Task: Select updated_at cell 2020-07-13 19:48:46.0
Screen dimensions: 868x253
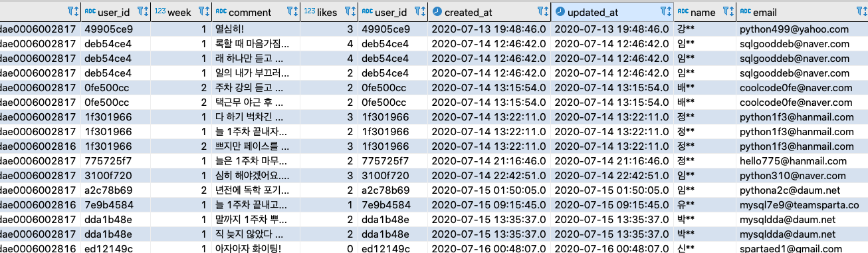Action: pyautogui.click(x=611, y=29)
